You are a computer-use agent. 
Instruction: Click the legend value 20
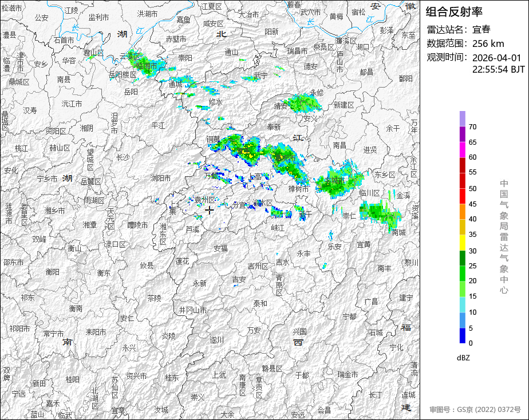click(473, 280)
